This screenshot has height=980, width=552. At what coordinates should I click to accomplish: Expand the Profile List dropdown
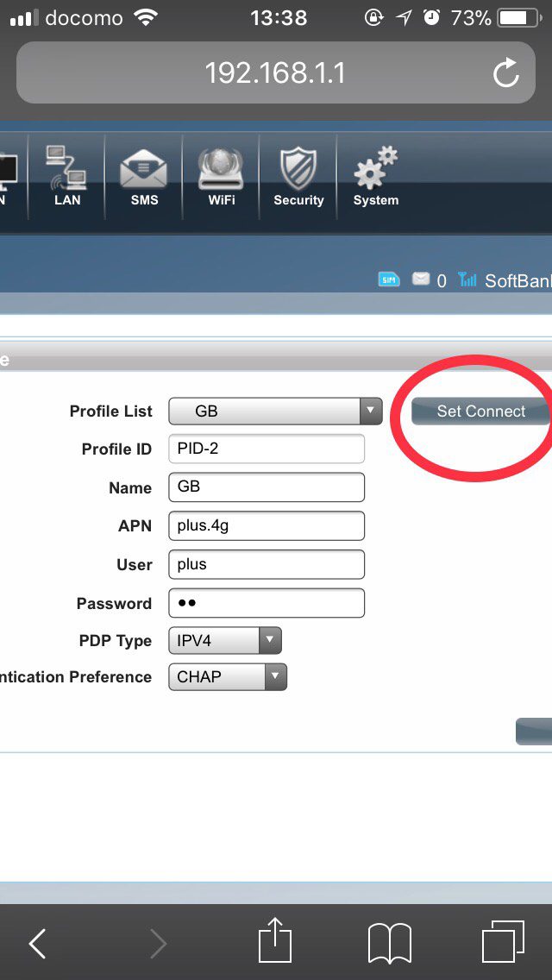(275, 411)
